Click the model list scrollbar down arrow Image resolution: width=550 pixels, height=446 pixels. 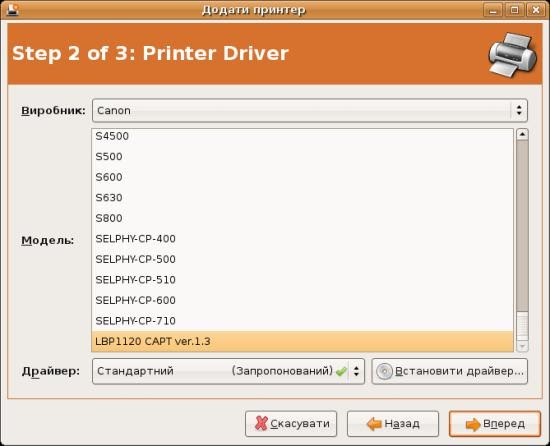point(522,346)
